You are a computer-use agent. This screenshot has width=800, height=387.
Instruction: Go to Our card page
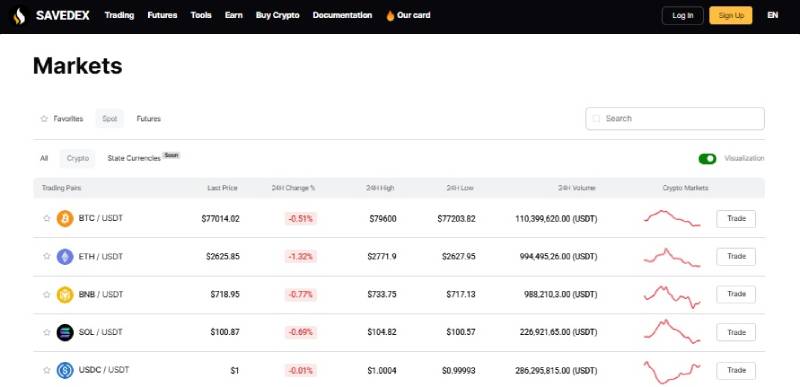413,15
